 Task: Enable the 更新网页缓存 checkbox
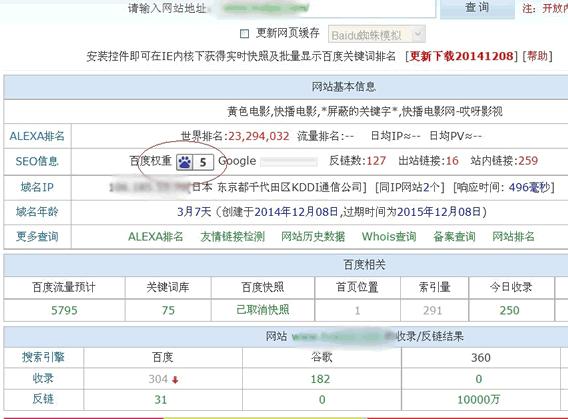(x=245, y=34)
